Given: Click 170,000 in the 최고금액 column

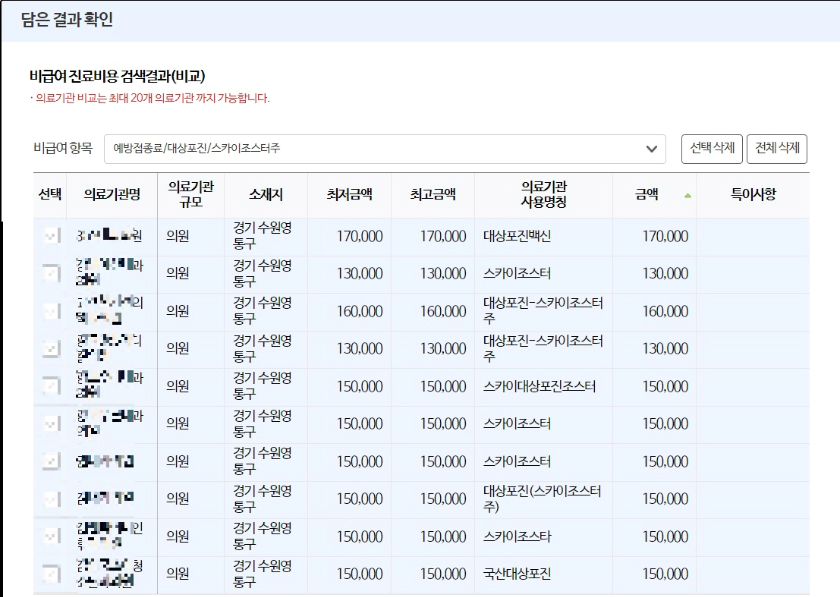Looking at the screenshot, I should [443, 236].
